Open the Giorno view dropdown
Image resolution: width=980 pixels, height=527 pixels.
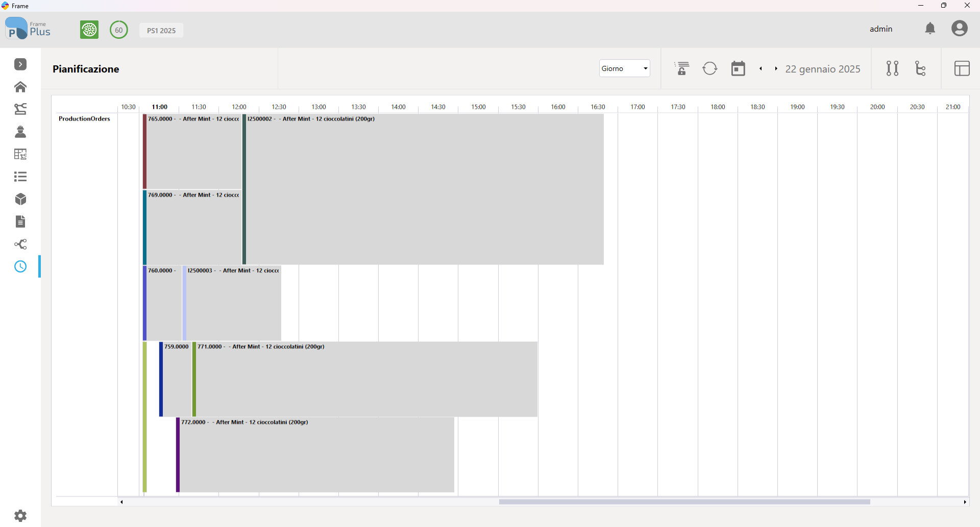[x=625, y=68]
